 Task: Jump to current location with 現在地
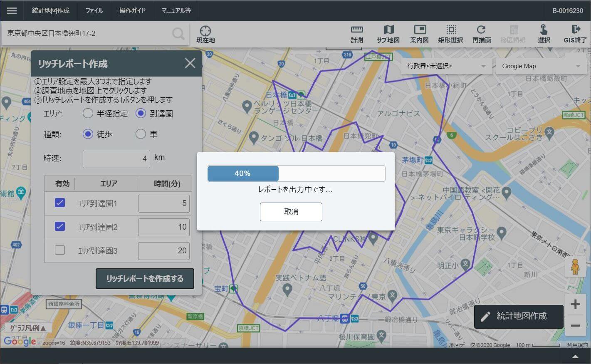pyautogui.click(x=205, y=33)
